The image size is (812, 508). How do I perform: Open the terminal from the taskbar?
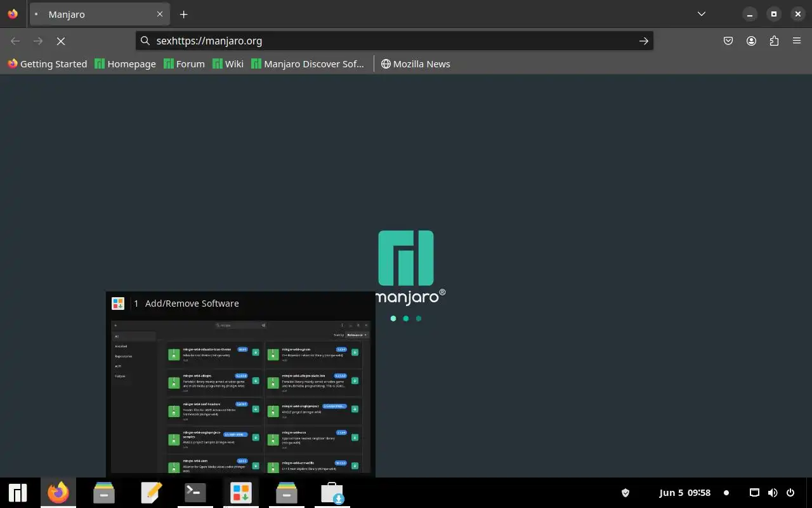pos(195,493)
